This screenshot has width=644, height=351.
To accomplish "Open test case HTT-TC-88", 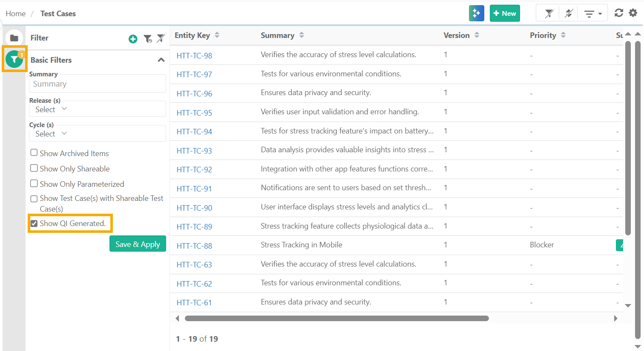I will [x=194, y=246].
